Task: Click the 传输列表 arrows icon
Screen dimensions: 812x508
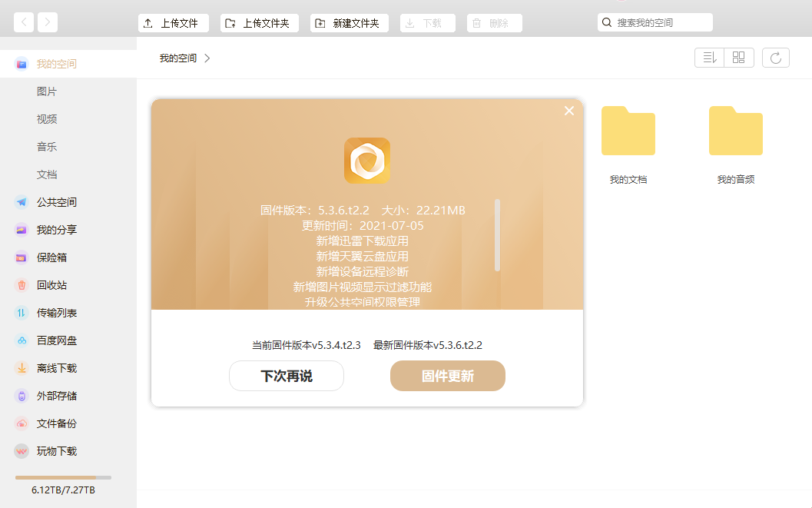Action: click(22, 313)
